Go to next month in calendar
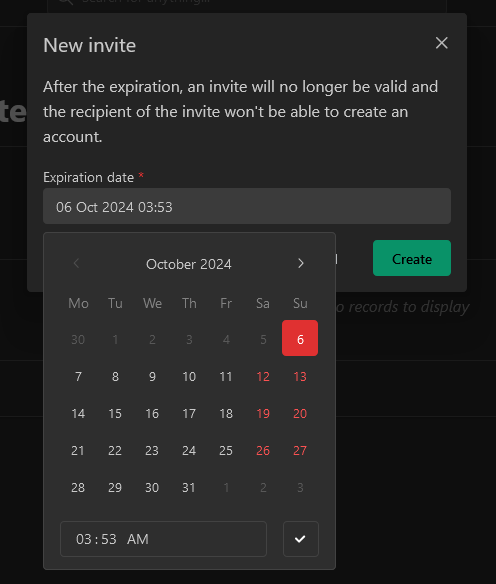The height and width of the screenshot is (584, 496). [301, 264]
